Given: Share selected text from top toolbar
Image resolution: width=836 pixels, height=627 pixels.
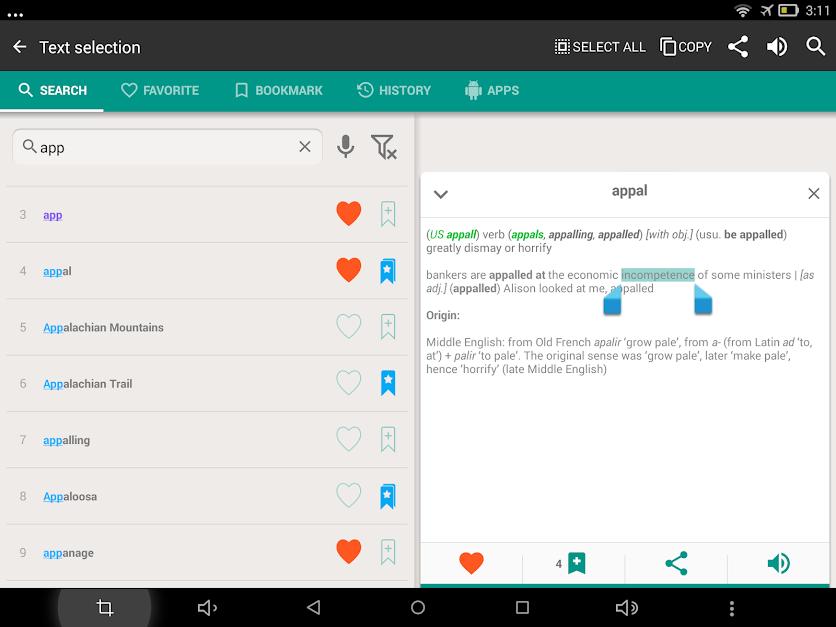Looking at the screenshot, I should pyautogui.click(x=738, y=47).
